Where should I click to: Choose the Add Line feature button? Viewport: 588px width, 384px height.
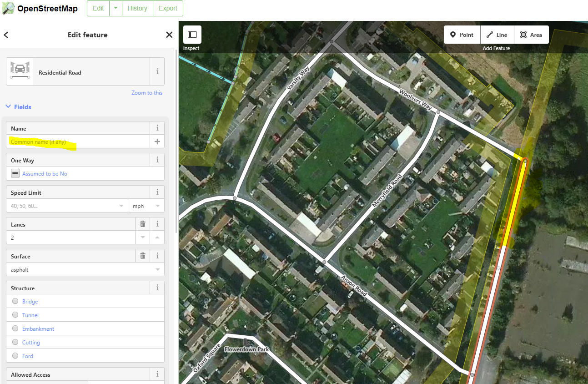click(497, 35)
